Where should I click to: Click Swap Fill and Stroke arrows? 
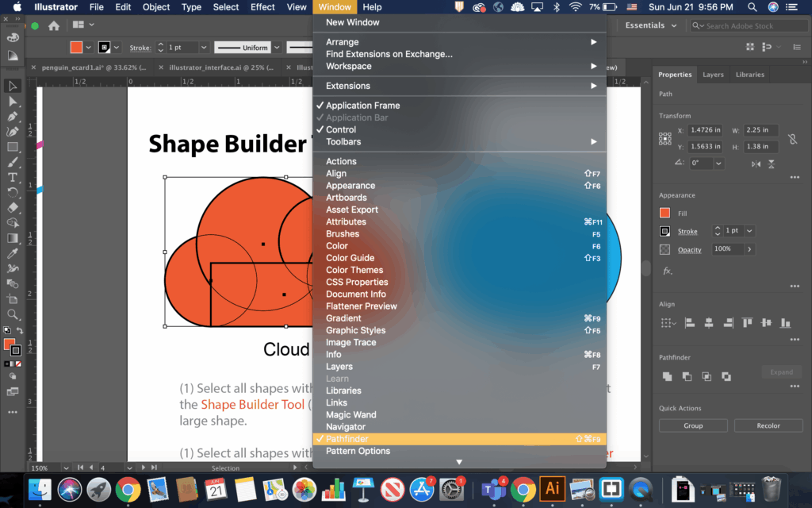pyautogui.click(x=20, y=331)
